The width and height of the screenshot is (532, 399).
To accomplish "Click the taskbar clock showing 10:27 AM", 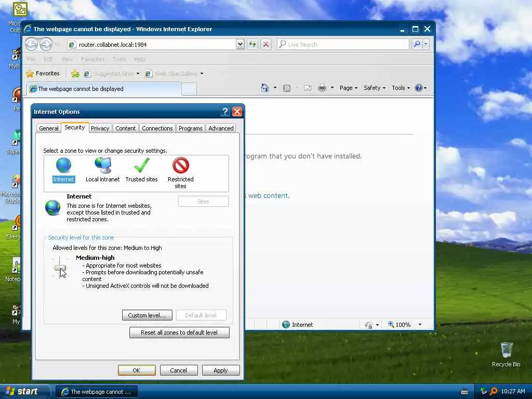I will 513,391.
